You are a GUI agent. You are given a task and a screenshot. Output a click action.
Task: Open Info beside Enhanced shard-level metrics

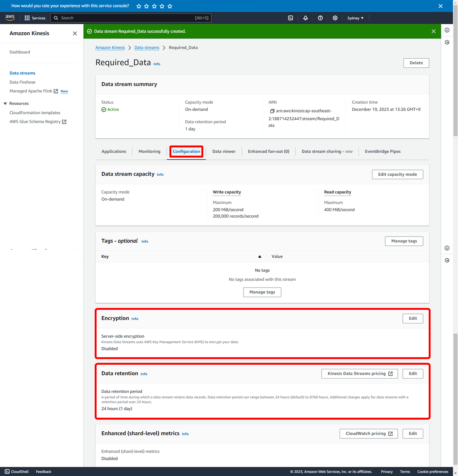185,434
